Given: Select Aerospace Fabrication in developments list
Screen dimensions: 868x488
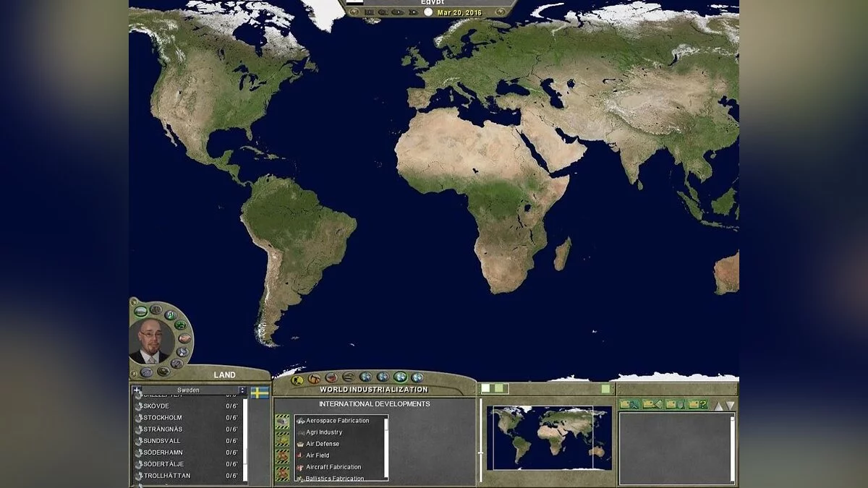Looking at the screenshot, I should pos(339,421).
